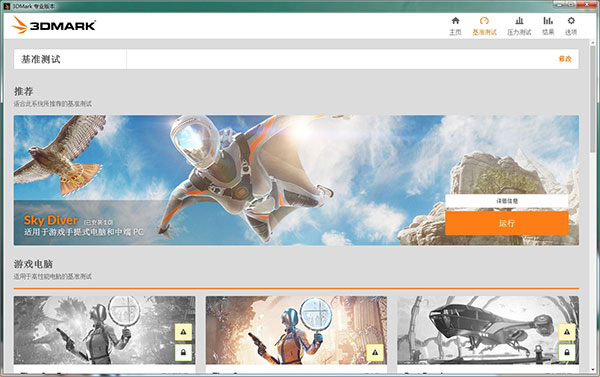Select the orange benchmark gauge icon

point(484,21)
